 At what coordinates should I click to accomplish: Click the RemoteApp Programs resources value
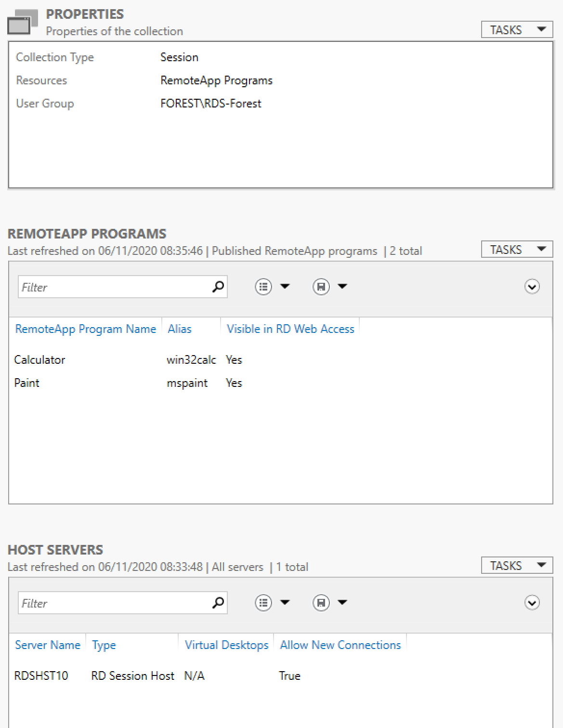pos(217,80)
